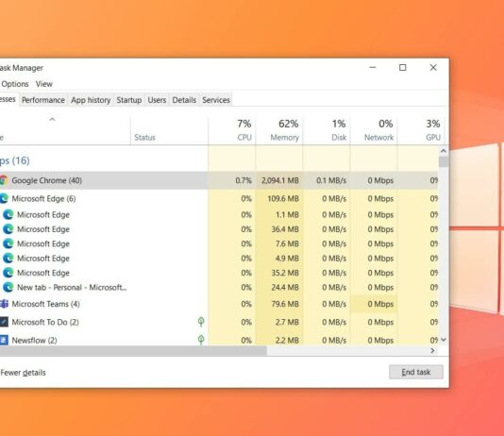
Task: Click the horizontal scrollbar thumb
Action: [133, 351]
